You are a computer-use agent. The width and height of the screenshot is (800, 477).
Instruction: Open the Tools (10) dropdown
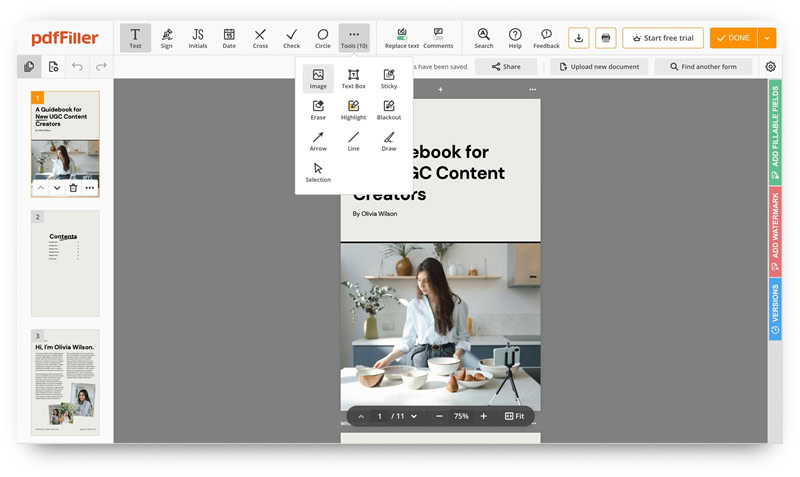click(x=354, y=38)
